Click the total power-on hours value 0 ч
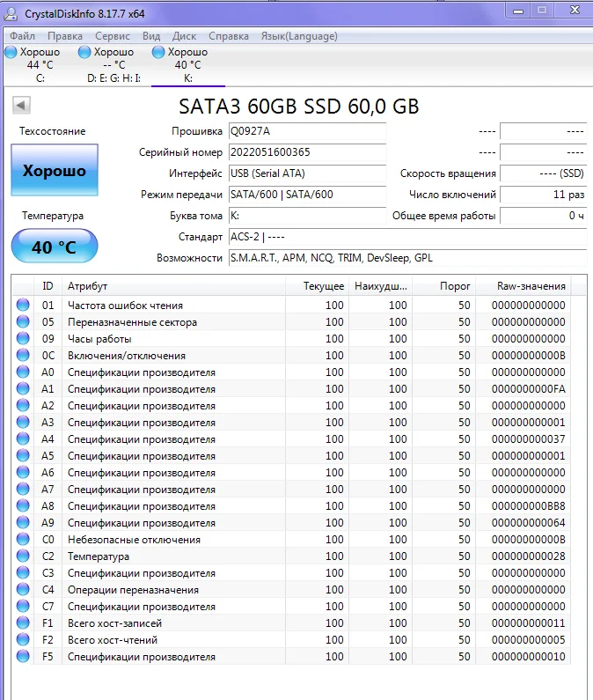This screenshot has width=593, height=700. click(543, 216)
